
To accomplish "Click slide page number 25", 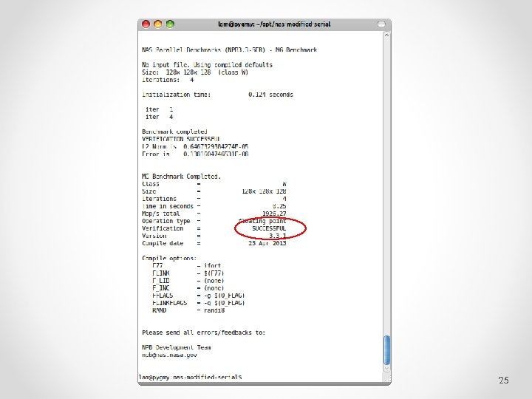I will [503, 381].
